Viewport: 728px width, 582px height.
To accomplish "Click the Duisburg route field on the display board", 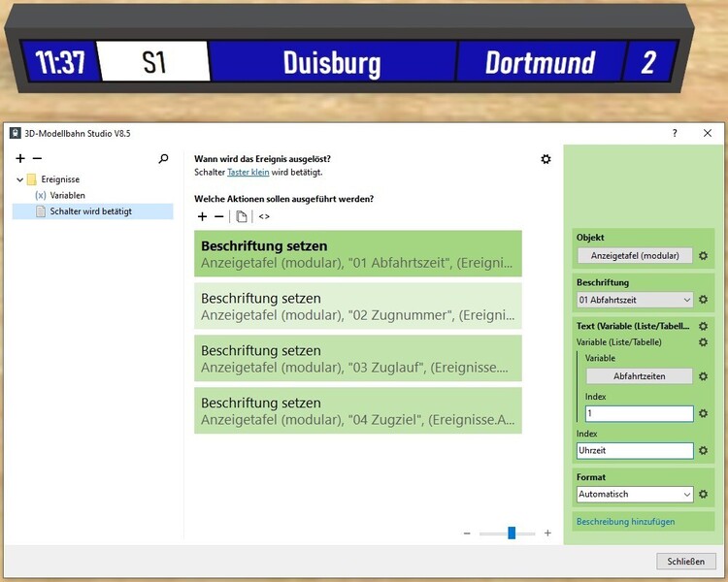I will point(332,62).
